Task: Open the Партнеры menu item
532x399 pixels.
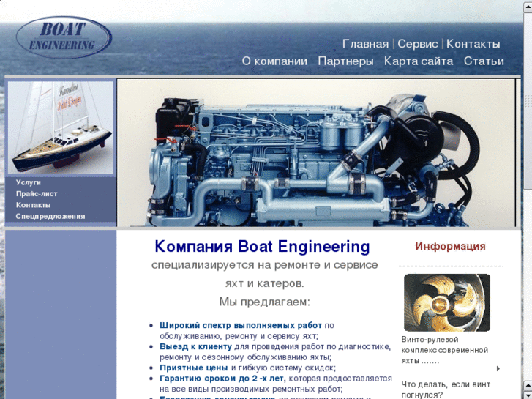Action: point(345,61)
